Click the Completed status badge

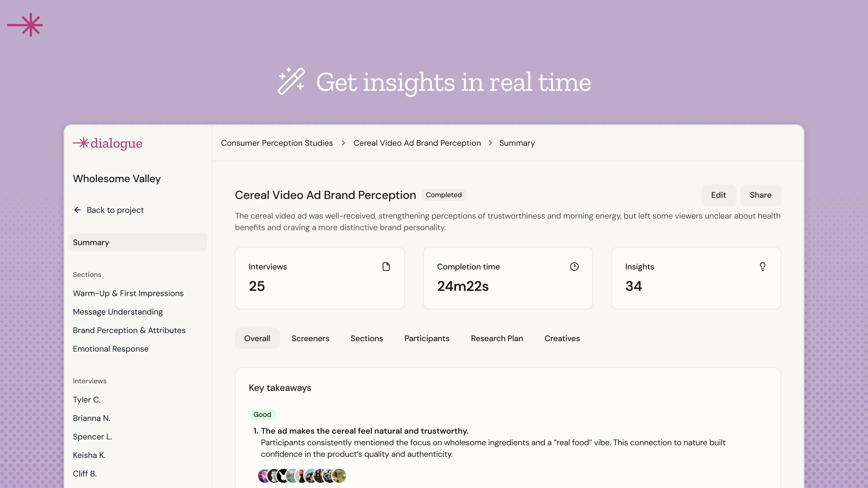pyautogui.click(x=444, y=195)
